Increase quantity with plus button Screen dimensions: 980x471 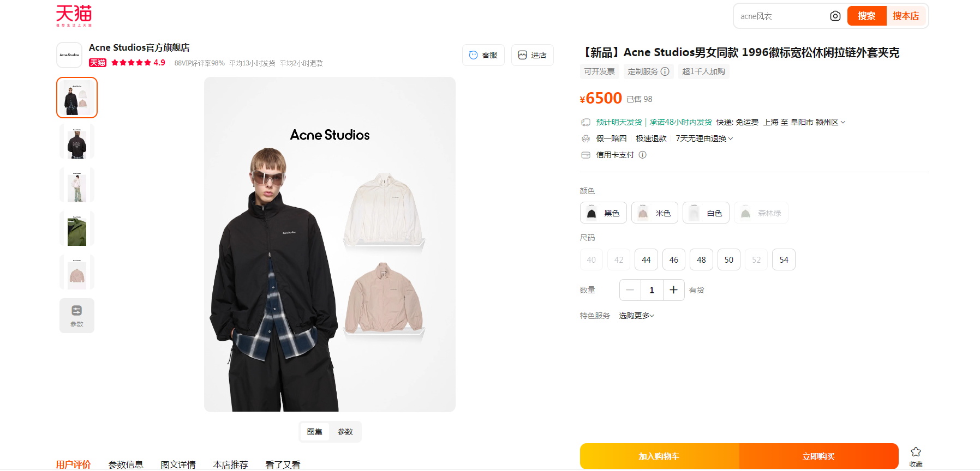coord(673,290)
